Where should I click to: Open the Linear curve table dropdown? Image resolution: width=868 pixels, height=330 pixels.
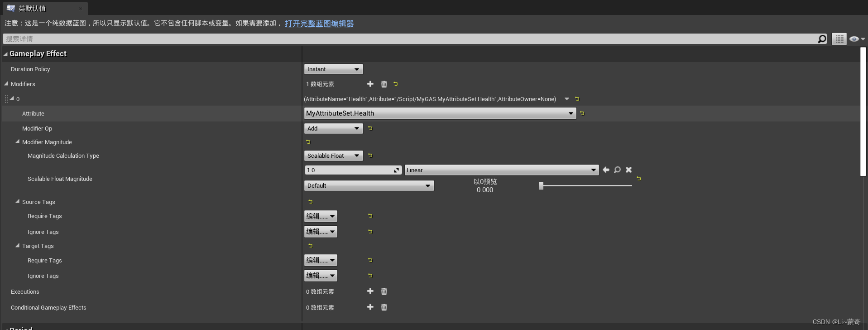501,170
